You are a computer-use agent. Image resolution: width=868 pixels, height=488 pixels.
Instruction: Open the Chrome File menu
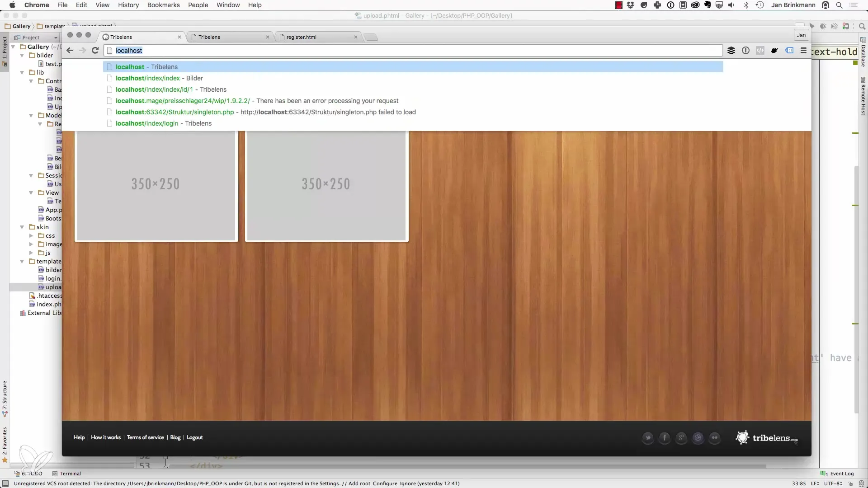click(x=62, y=5)
